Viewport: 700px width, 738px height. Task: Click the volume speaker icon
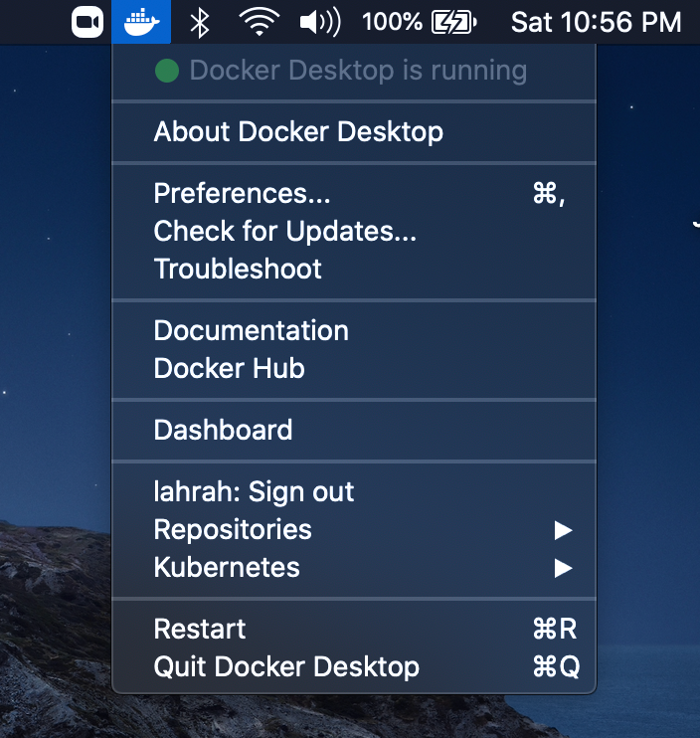click(x=320, y=22)
